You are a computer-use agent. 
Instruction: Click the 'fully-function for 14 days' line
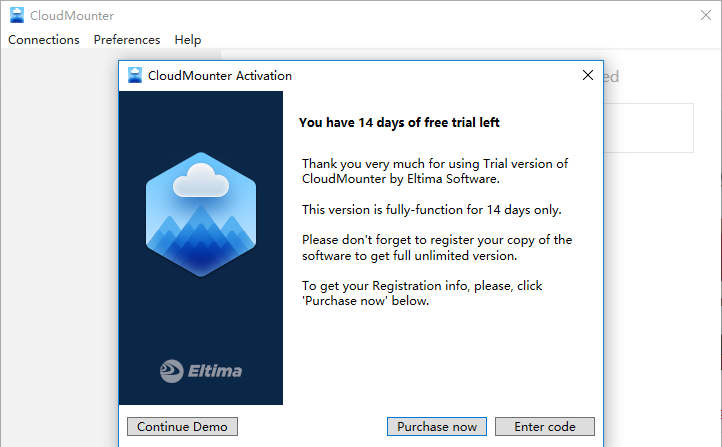[x=432, y=210]
